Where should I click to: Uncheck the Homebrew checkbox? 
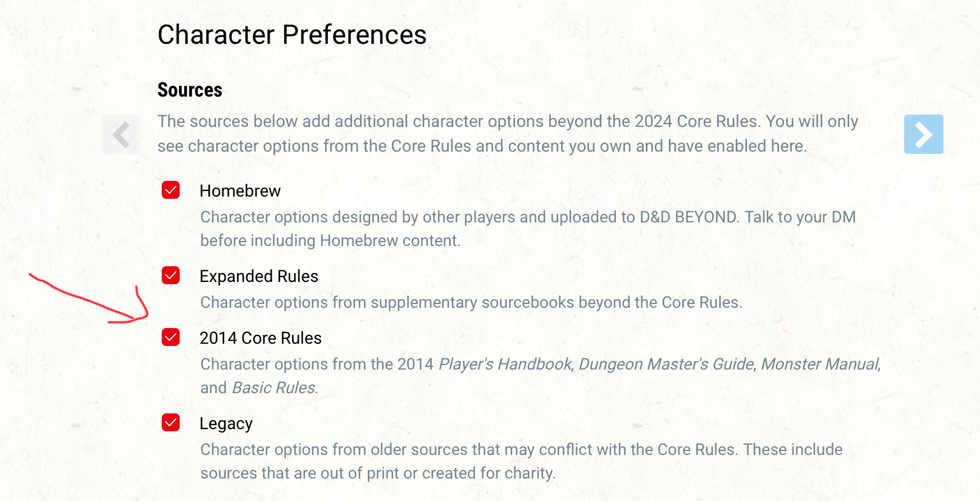(x=171, y=190)
